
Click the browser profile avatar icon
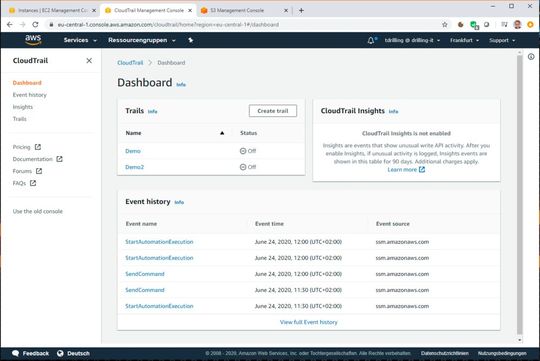point(517,24)
